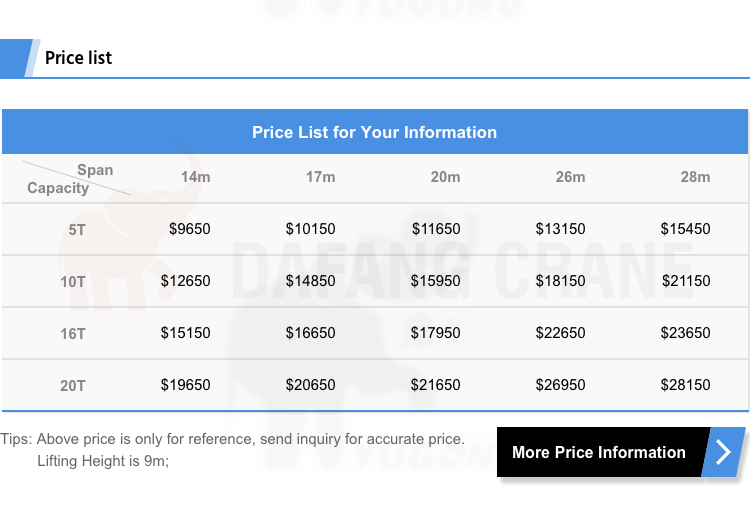This screenshot has width=750, height=520.
Task: Click the 16T capacity row label
Action: 73,333
